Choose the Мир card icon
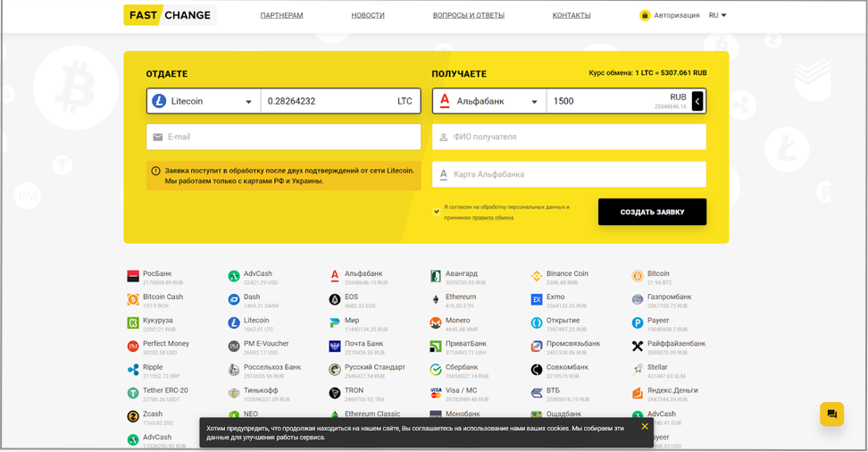 point(334,323)
